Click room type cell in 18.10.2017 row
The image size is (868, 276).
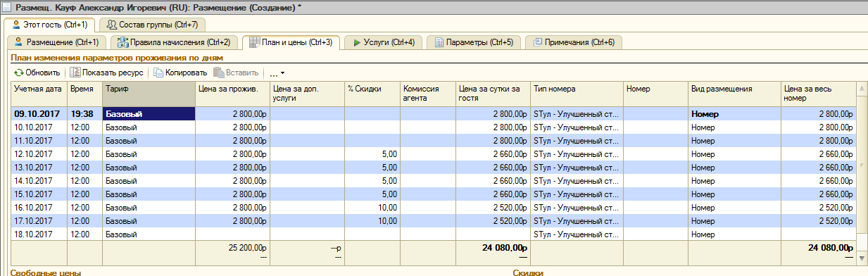pos(577,234)
